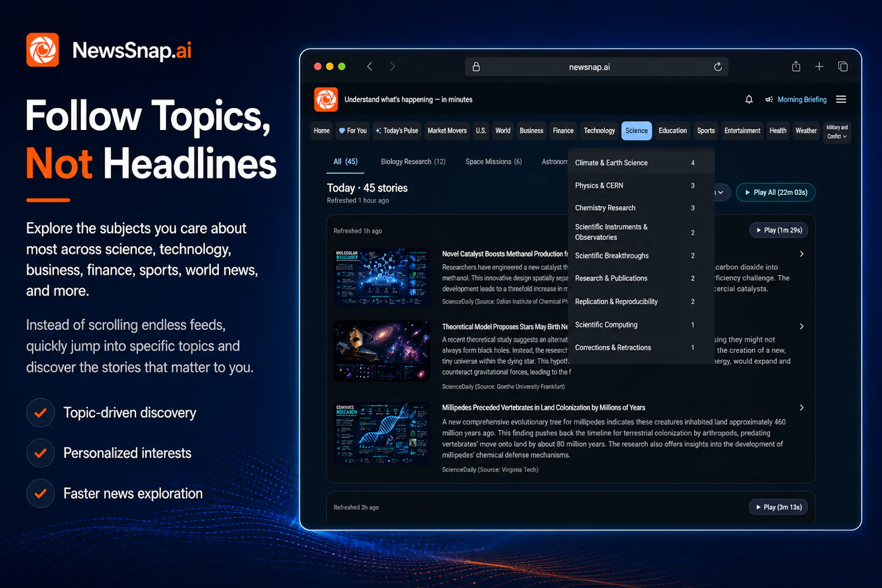
Task: Switch to the Sports tab
Action: (x=706, y=131)
